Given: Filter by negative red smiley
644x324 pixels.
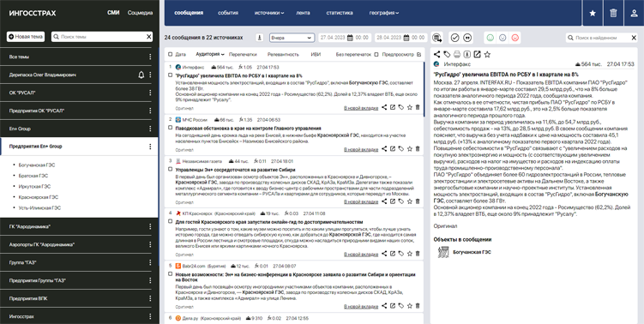Looking at the screenshot, I should 515,38.
